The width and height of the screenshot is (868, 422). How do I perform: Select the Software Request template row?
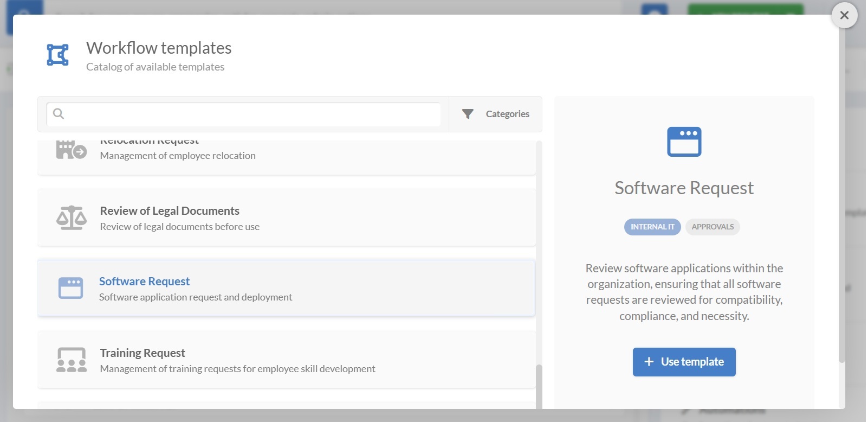click(x=287, y=289)
